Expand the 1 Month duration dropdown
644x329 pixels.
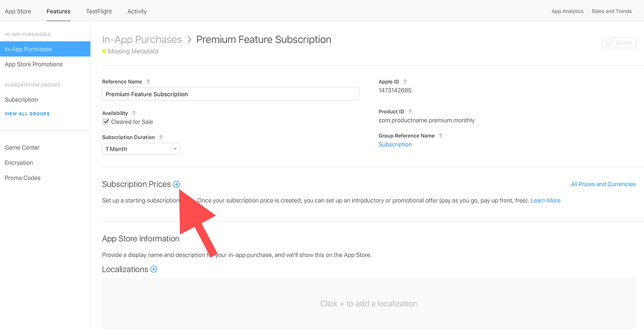point(141,149)
